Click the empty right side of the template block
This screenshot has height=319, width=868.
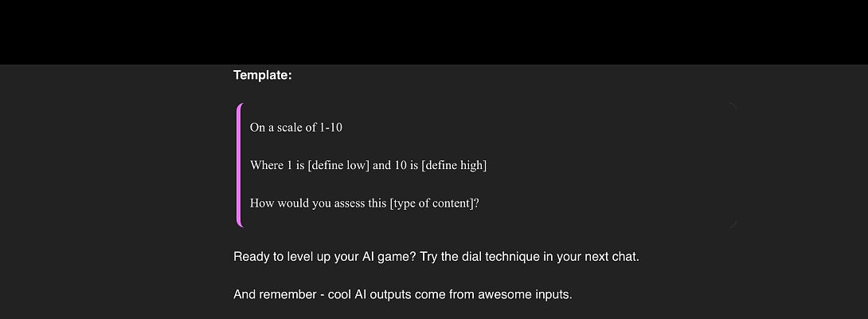click(637, 165)
